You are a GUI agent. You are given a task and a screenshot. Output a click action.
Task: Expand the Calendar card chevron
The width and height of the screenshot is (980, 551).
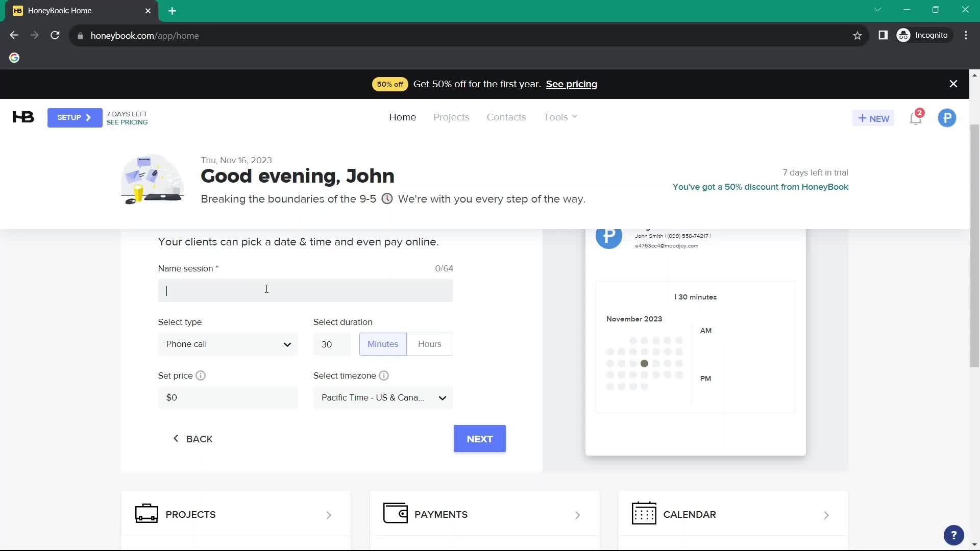[x=826, y=515]
